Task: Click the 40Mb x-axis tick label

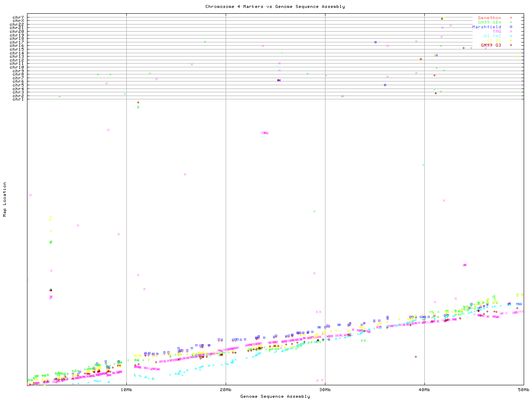Action: click(424, 390)
